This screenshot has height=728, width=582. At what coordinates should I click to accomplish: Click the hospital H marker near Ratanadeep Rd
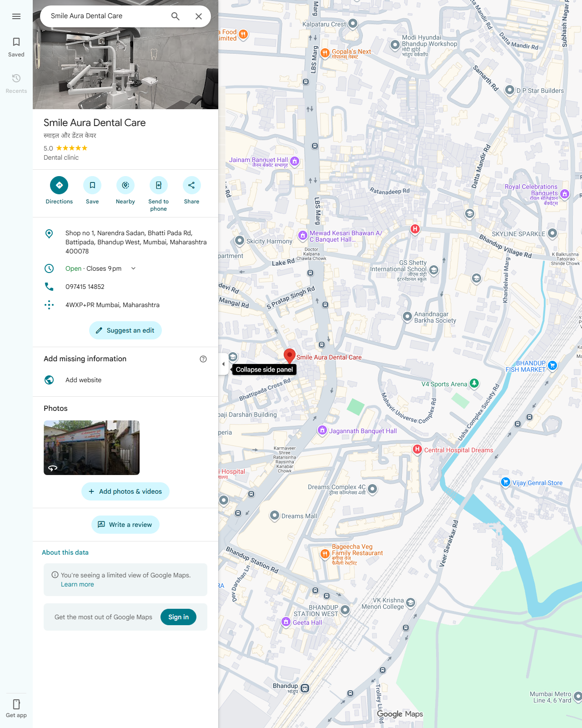point(415,229)
